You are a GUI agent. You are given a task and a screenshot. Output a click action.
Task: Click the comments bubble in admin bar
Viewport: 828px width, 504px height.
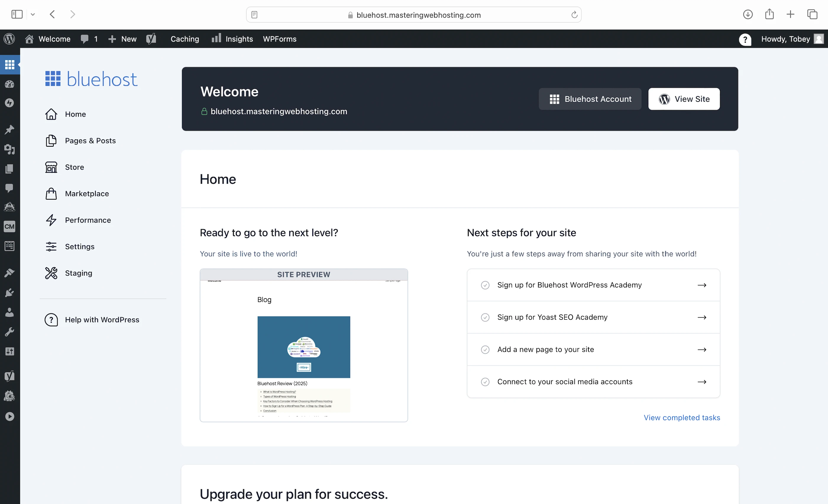pos(85,39)
